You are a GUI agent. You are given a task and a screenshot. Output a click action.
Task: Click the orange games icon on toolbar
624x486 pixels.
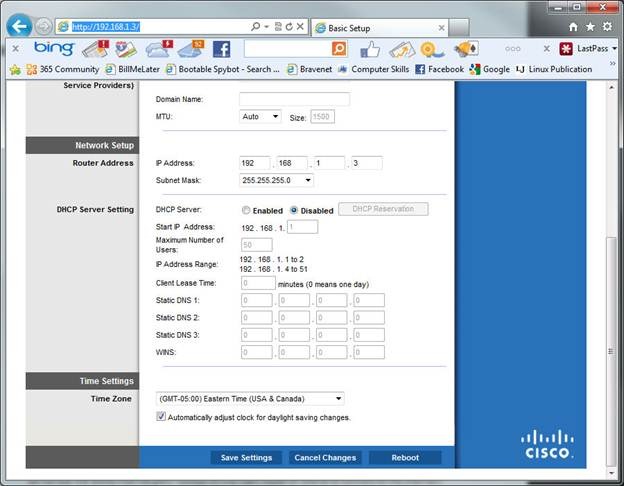tap(466, 49)
